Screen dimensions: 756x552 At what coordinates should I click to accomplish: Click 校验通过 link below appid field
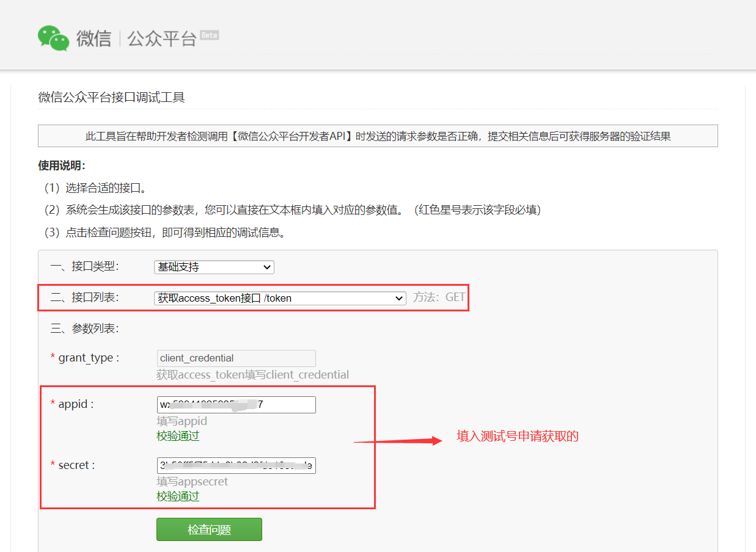point(177,435)
